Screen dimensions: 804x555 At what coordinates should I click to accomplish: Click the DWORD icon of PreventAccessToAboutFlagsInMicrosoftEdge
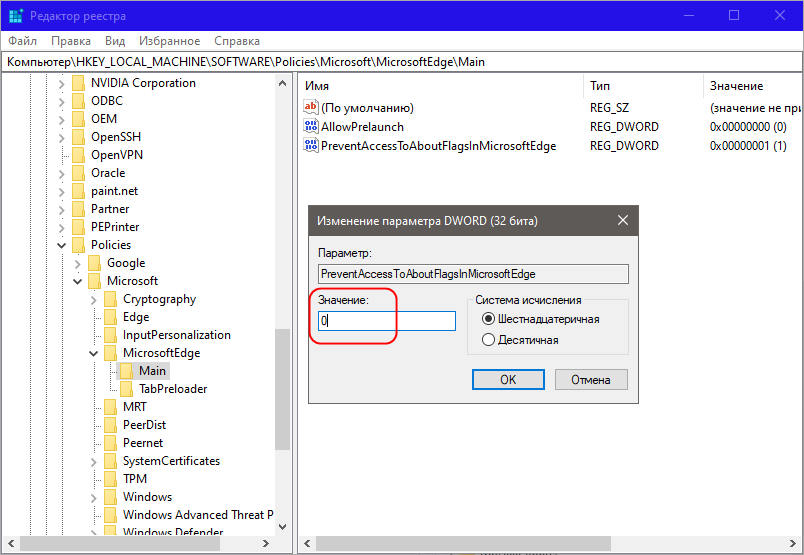[311, 145]
